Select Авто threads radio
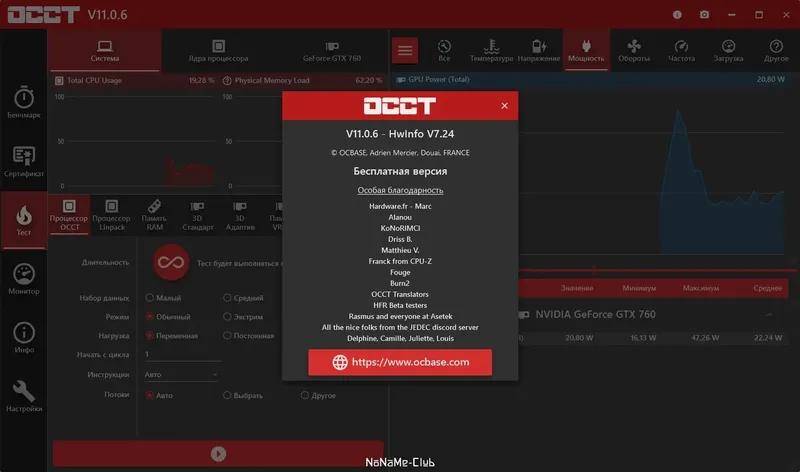The height and width of the screenshot is (472, 800). pyautogui.click(x=149, y=395)
